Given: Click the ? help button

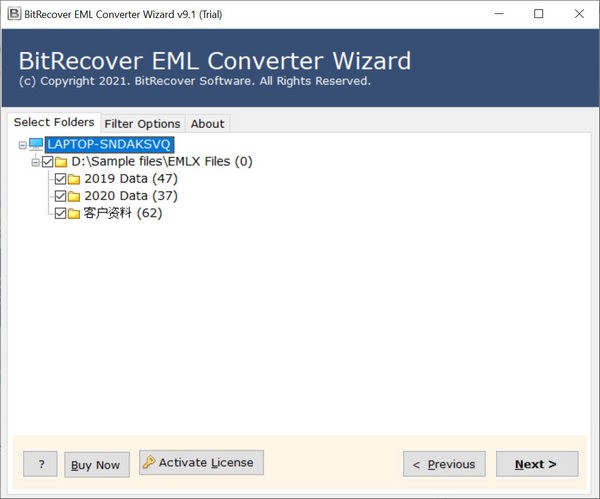Looking at the screenshot, I should 40,464.
